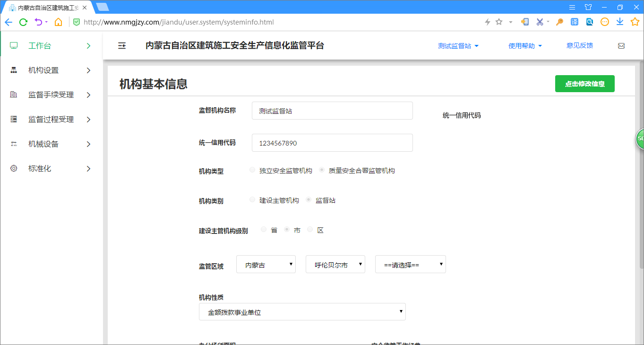Select the 省 level radio button

pos(264,229)
